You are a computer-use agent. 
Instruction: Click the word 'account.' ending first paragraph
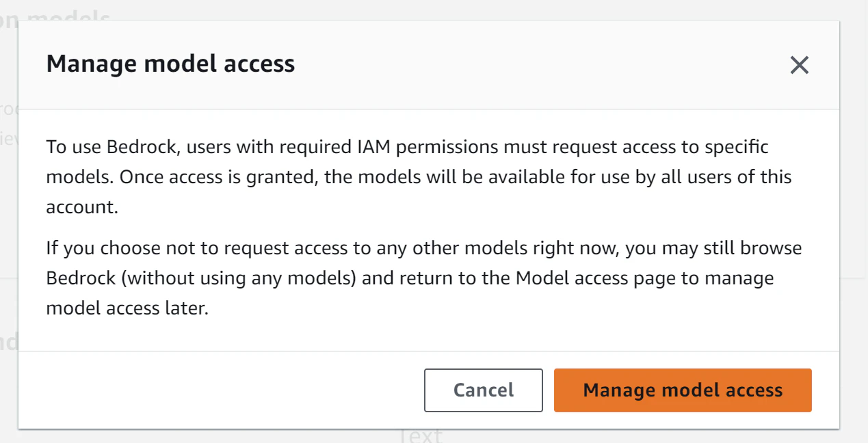click(82, 207)
